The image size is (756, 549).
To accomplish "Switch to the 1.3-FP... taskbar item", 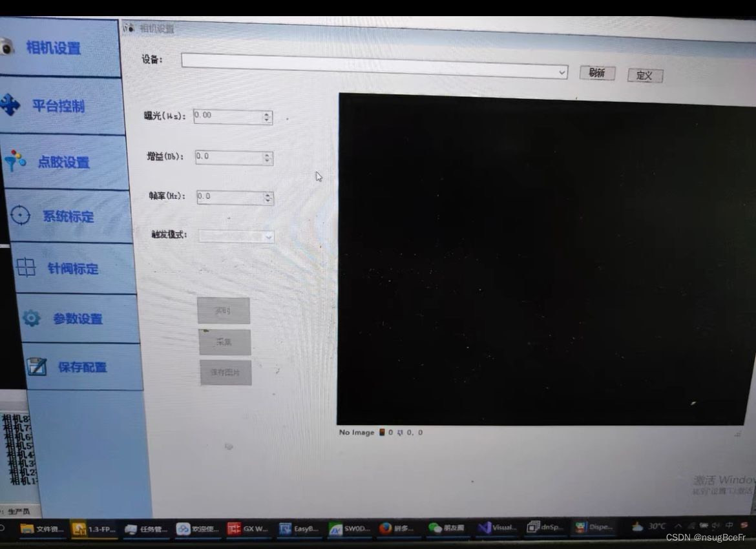I will 94,529.
